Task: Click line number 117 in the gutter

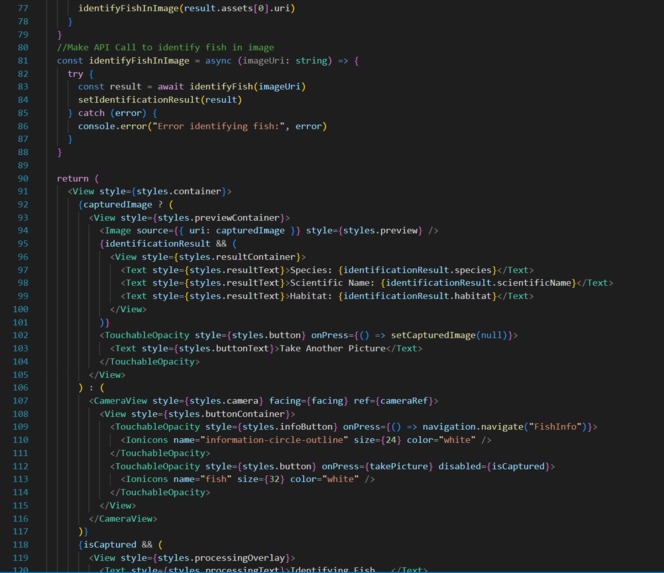Action: (x=20, y=531)
